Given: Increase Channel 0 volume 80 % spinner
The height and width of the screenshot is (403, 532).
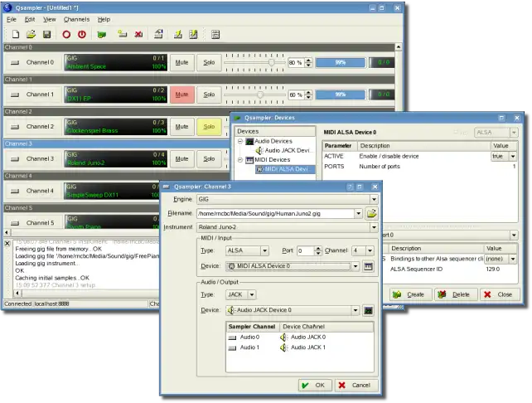Looking at the screenshot, I should [x=308, y=61].
